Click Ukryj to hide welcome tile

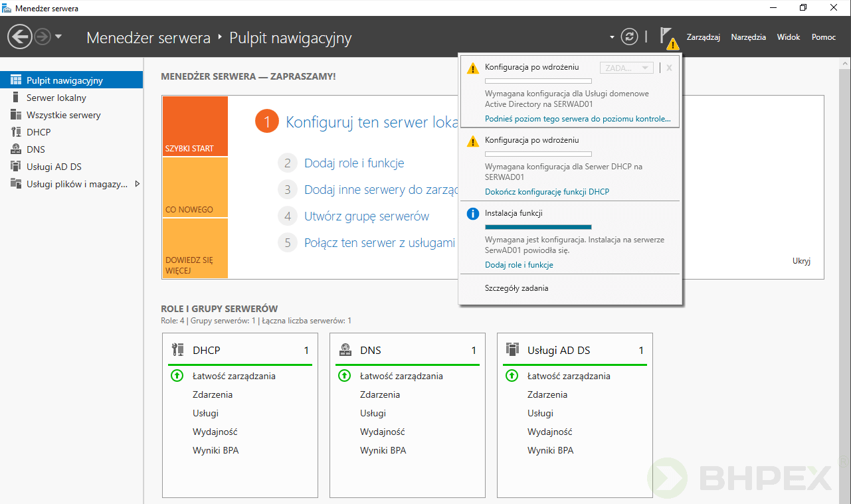801,261
